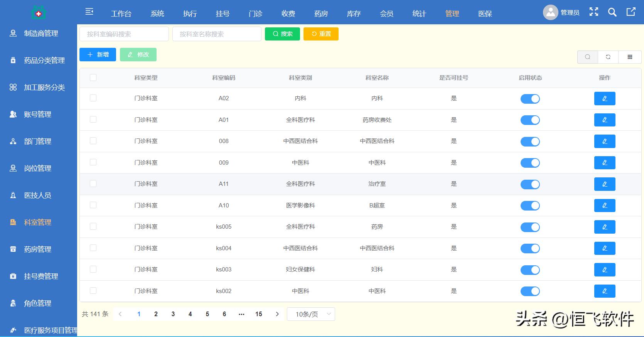Disable 启用状态 switch for row A10
Viewport: 644px width, 337px height.
coord(530,206)
